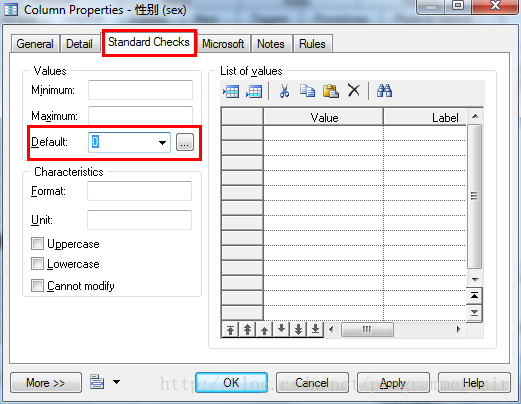Viewport: 521px width, 404px height.
Task: Expand the Default value dropdown arrow
Action: [x=162, y=143]
